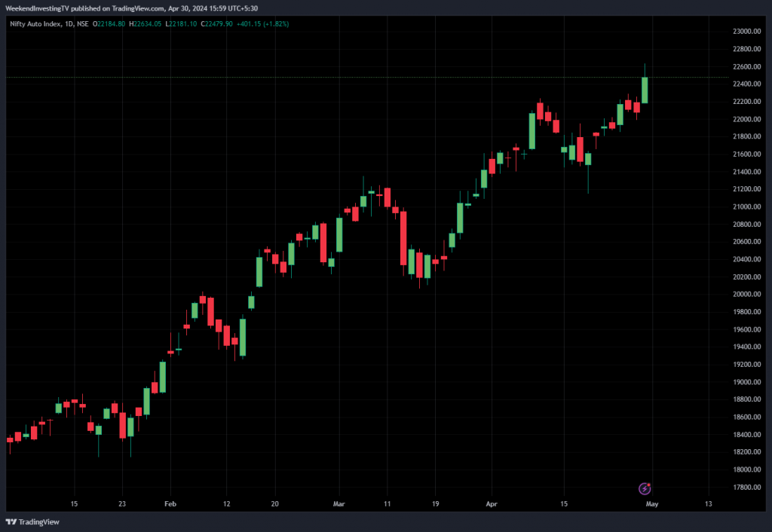Select the low value 22181.10

click(x=181, y=23)
